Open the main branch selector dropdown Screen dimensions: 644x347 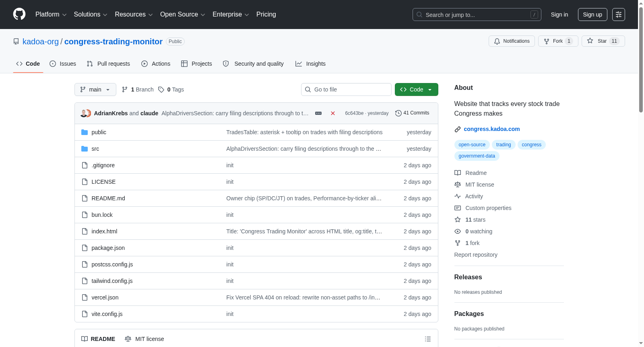[x=95, y=89]
